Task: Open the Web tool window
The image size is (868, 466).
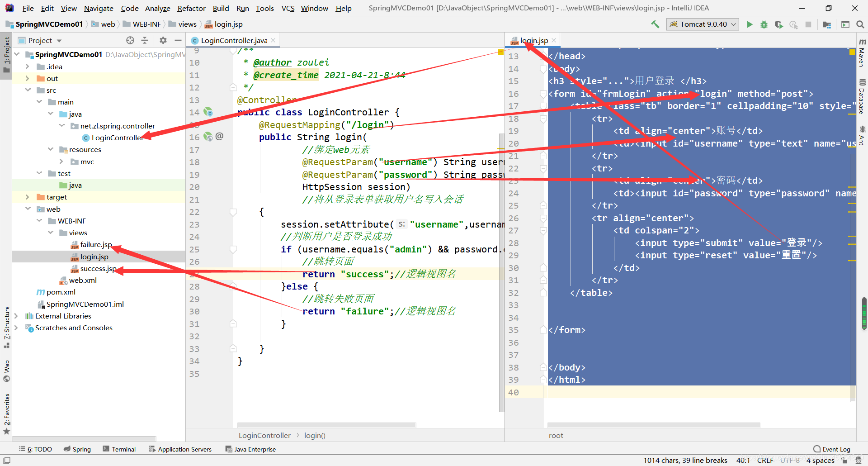Action: (x=7, y=371)
